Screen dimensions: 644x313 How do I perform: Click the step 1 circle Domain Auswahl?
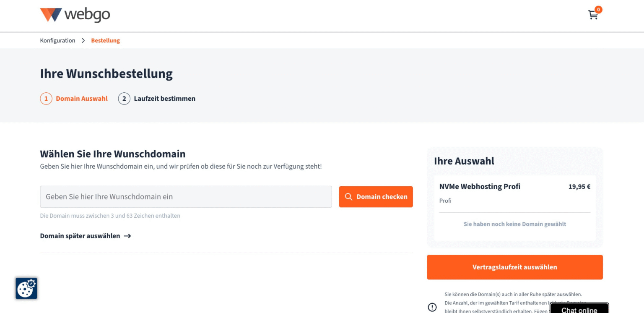point(46,98)
